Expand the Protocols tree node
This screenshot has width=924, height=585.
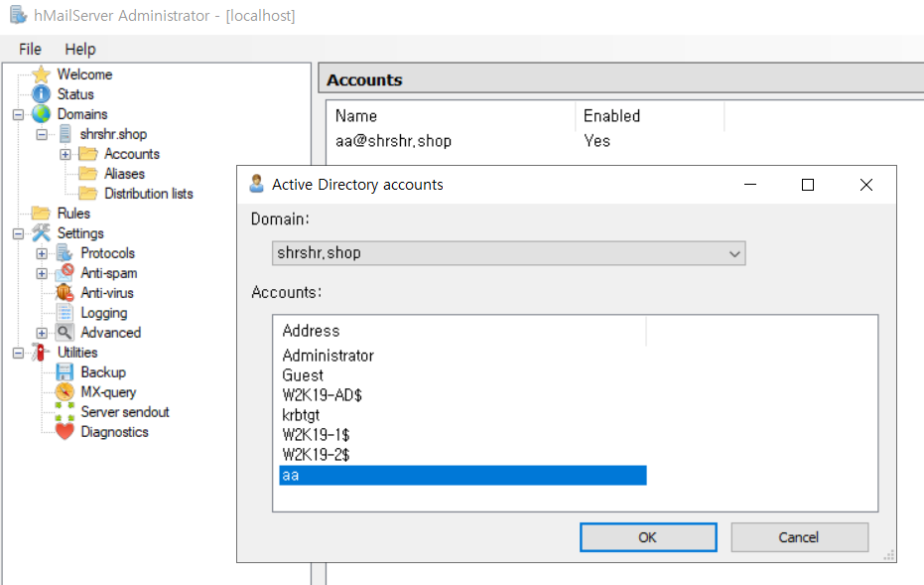pyautogui.click(x=42, y=253)
